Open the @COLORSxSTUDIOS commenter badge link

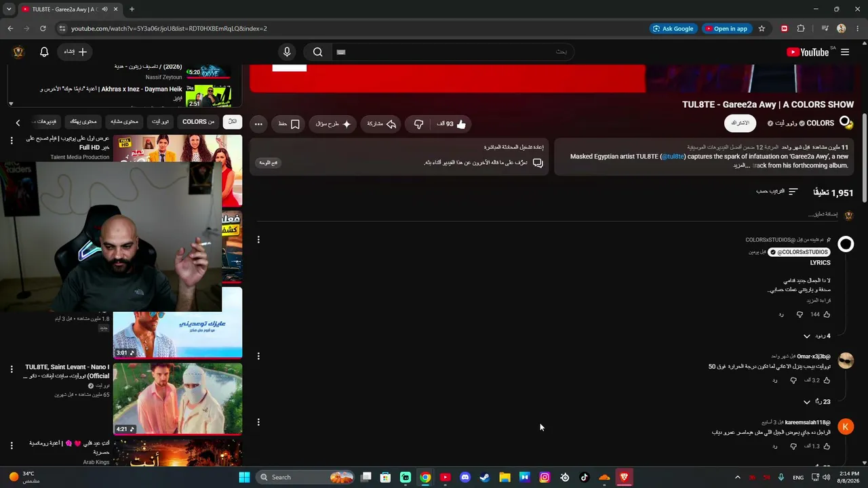(x=799, y=252)
